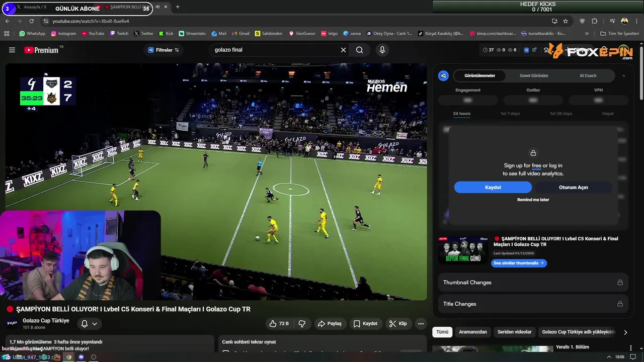
Task: Open the Kick bookmark
Action: click(x=166, y=34)
